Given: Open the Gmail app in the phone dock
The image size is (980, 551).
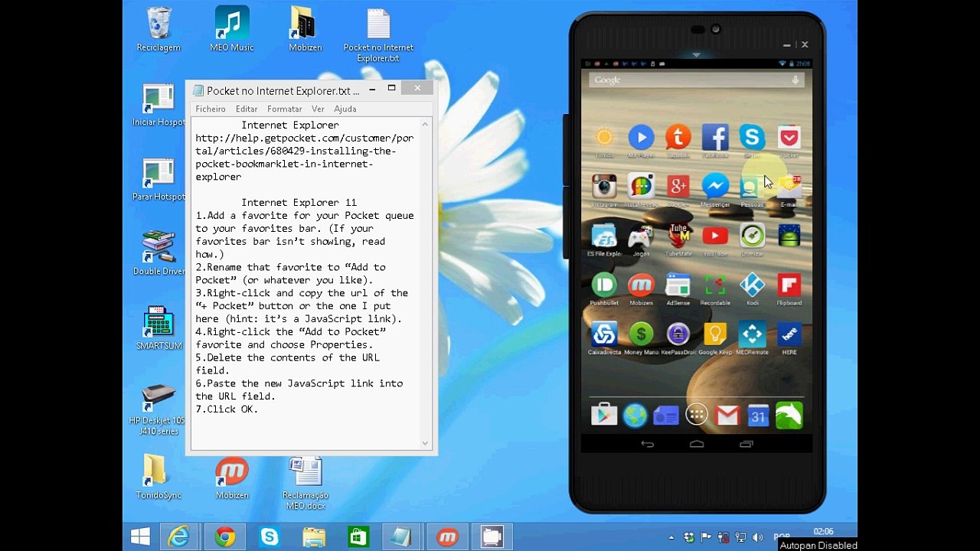Looking at the screenshot, I should [x=727, y=415].
